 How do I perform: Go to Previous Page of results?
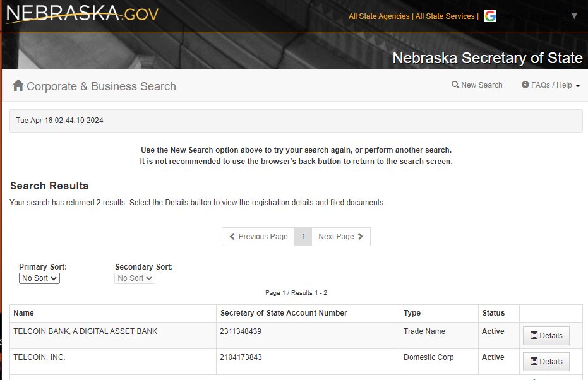click(x=258, y=237)
